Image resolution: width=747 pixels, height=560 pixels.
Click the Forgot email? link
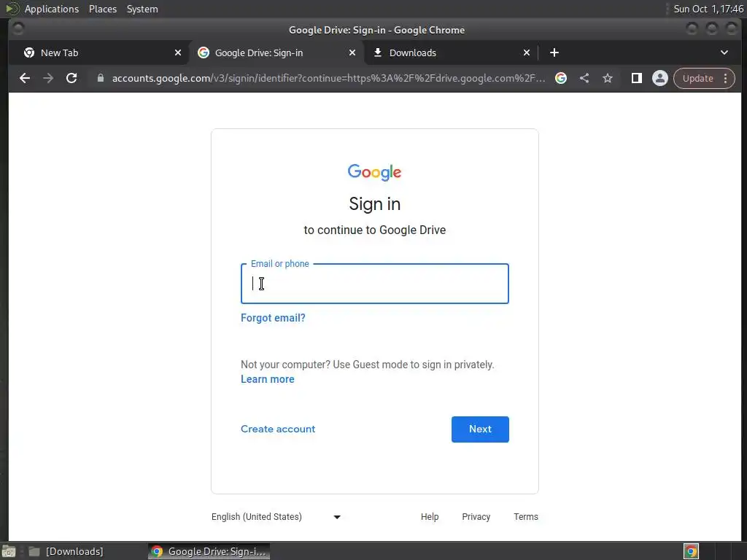point(273,318)
